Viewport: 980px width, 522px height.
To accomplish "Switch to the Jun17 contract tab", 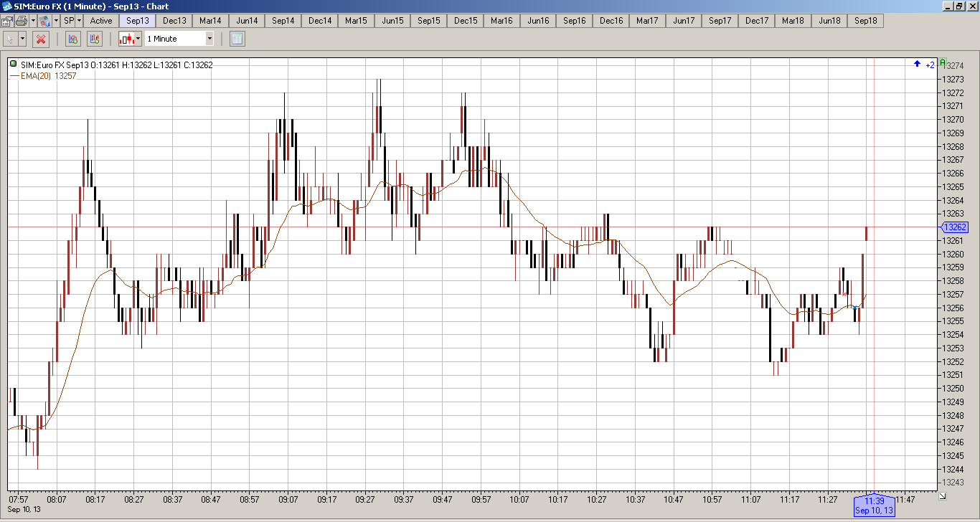I will tap(684, 21).
